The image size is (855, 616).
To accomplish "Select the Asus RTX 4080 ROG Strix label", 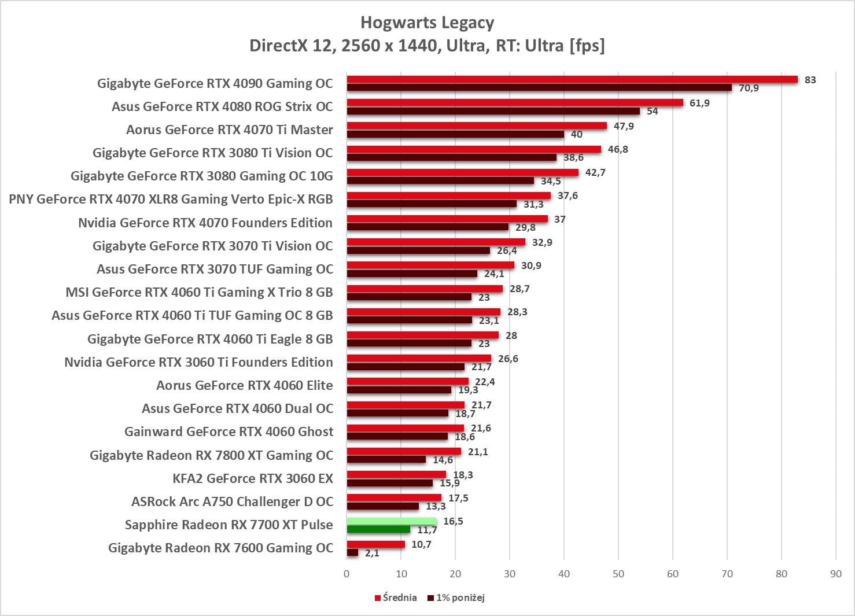I will [x=222, y=106].
